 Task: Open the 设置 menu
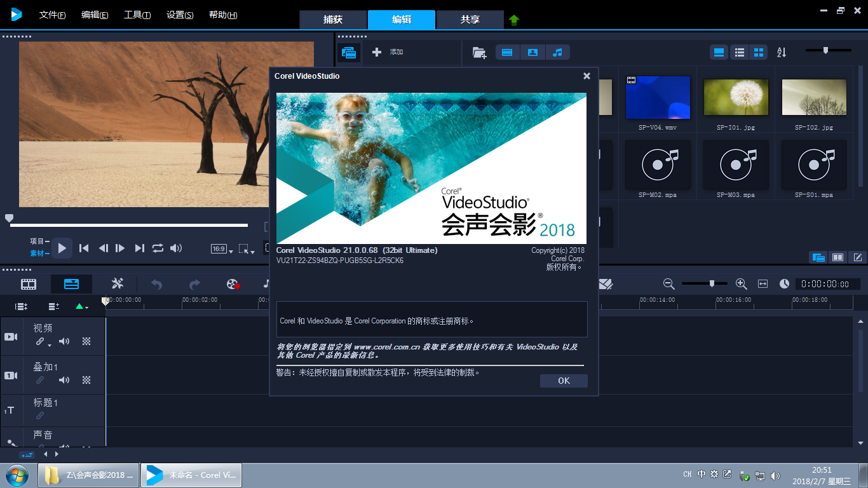(x=180, y=15)
